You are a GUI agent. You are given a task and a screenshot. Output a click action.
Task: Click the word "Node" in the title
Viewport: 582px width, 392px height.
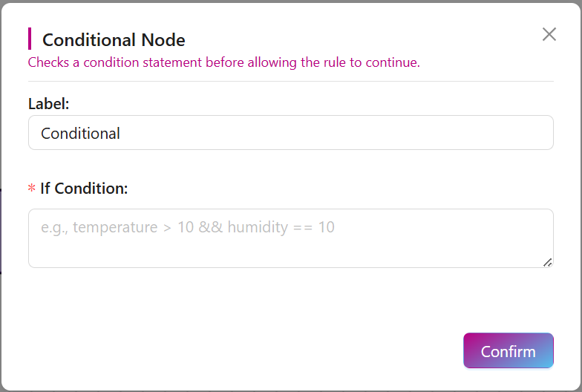163,40
